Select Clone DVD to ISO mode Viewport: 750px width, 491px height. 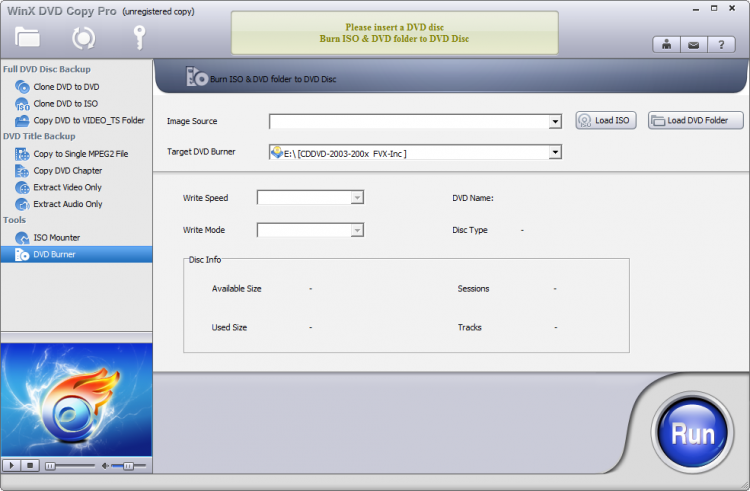[x=66, y=103]
